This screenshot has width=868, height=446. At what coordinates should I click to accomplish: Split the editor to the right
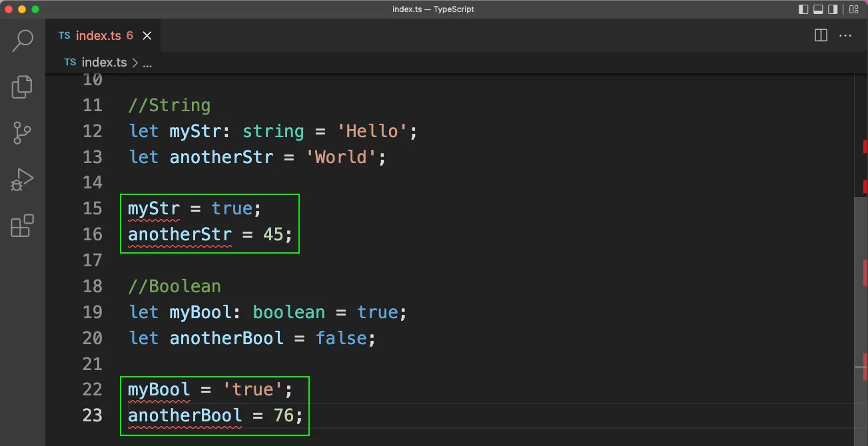click(x=821, y=35)
